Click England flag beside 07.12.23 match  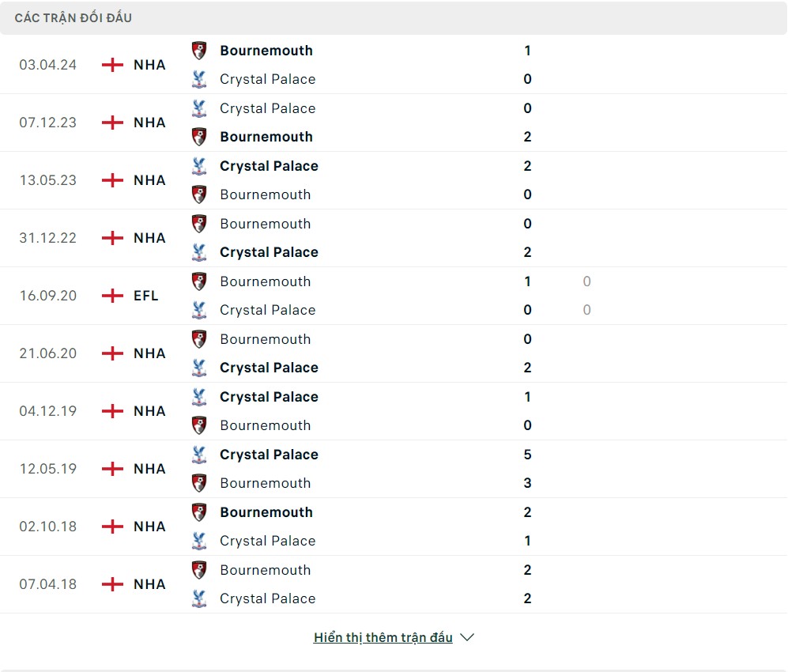coord(113,123)
